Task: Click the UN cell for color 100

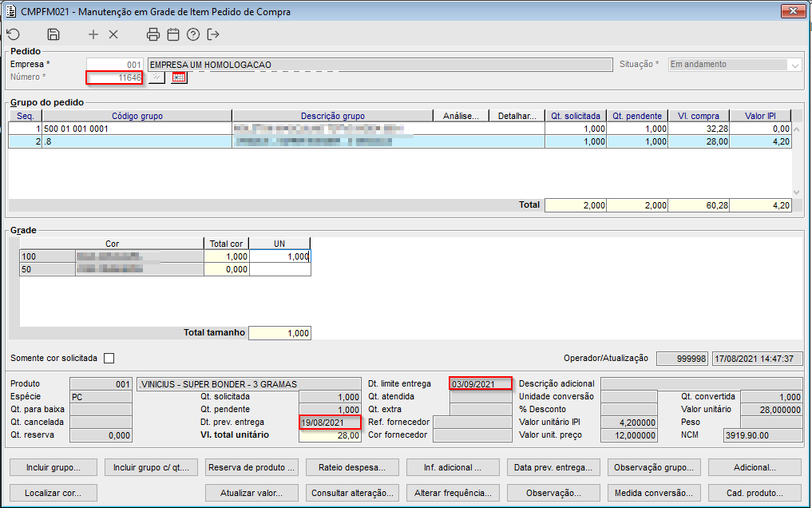Action: 279,256
